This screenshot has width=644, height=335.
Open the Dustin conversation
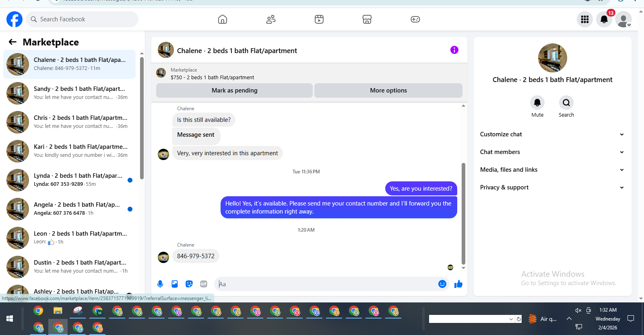tap(69, 267)
